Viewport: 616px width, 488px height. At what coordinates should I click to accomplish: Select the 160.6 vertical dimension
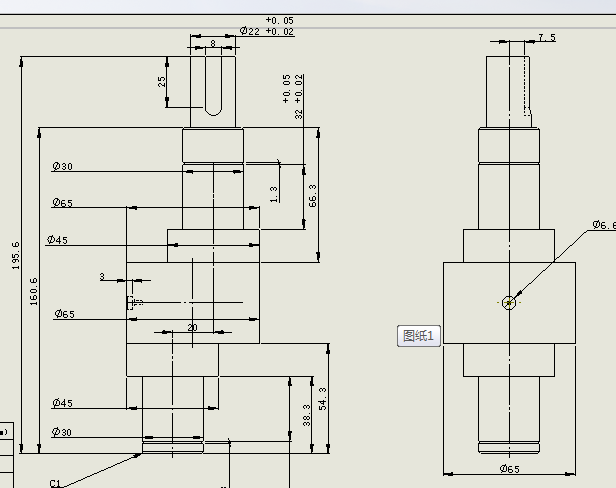click(x=34, y=292)
